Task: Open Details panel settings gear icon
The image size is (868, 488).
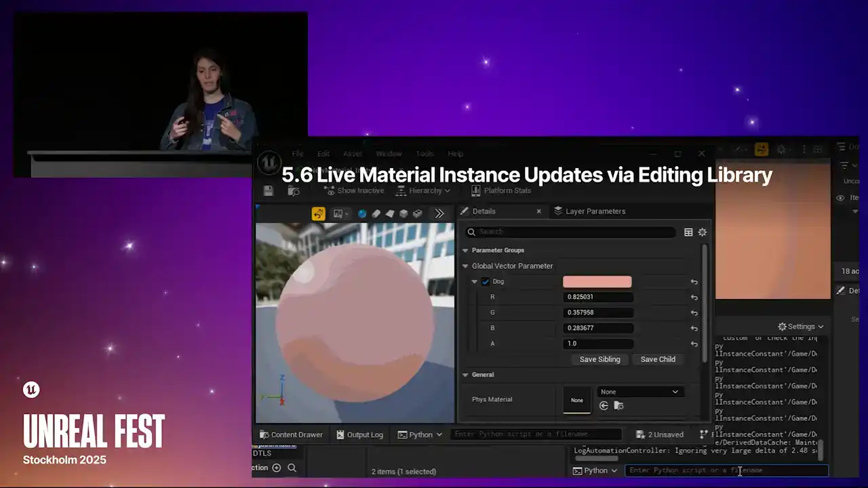Action: (x=703, y=232)
